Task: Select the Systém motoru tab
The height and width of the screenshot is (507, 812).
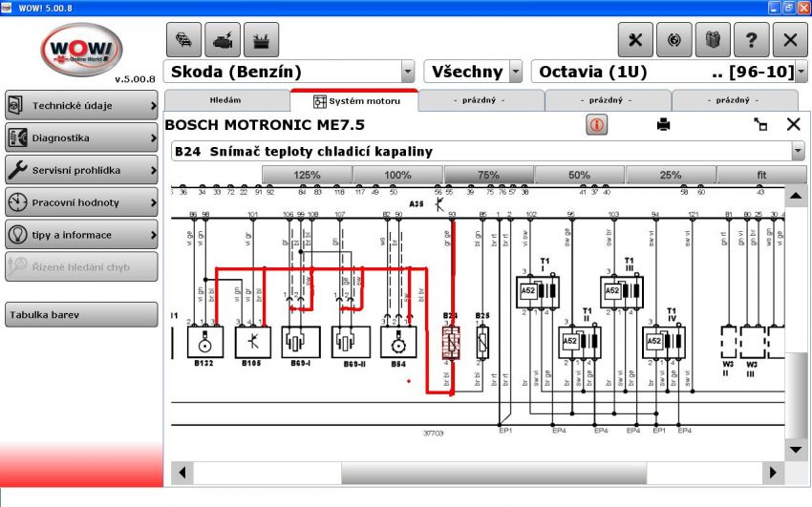Action: 353,100
